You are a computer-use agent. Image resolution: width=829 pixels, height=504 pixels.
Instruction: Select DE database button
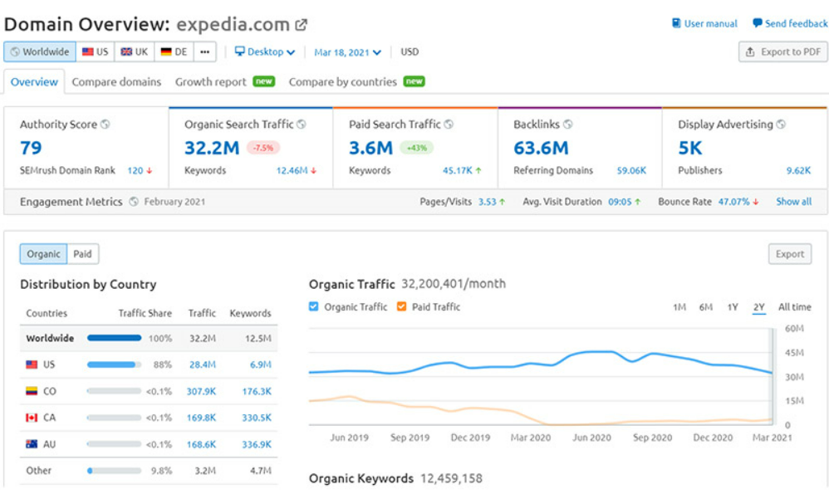click(174, 51)
